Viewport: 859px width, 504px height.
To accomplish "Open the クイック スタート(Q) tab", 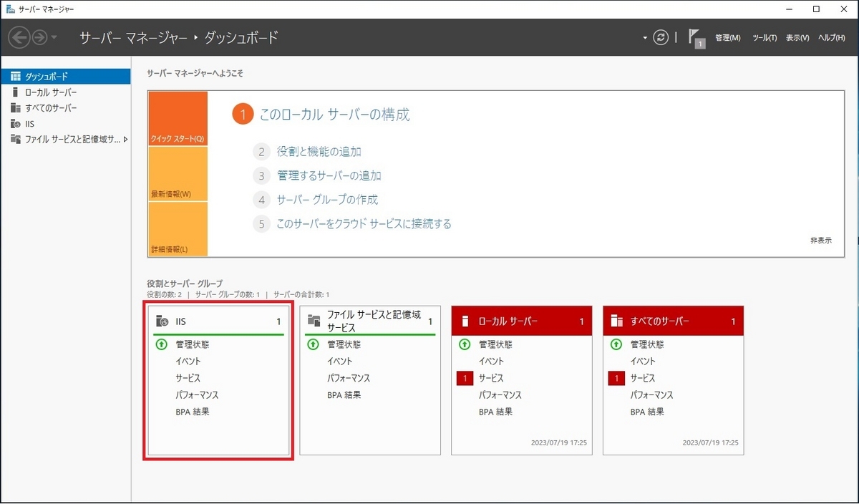I will 178,119.
